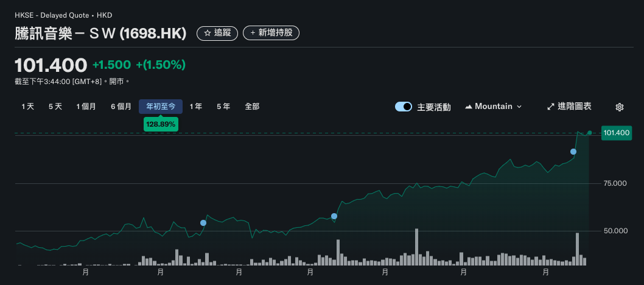644x285 pixels.
Task: Click the 追蹤 follow button
Action: tap(217, 33)
